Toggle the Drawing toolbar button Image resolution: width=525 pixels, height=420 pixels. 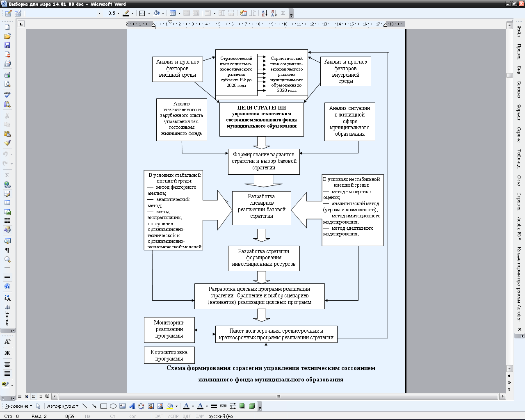tap(7, 230)
